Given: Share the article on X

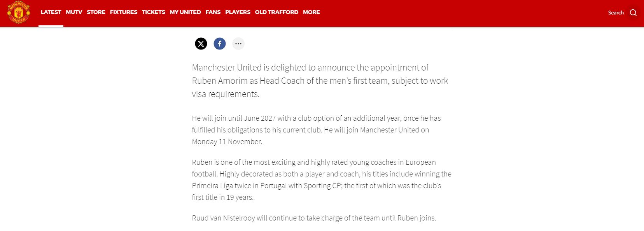Looking at the screenshot, I should (201, 44).
